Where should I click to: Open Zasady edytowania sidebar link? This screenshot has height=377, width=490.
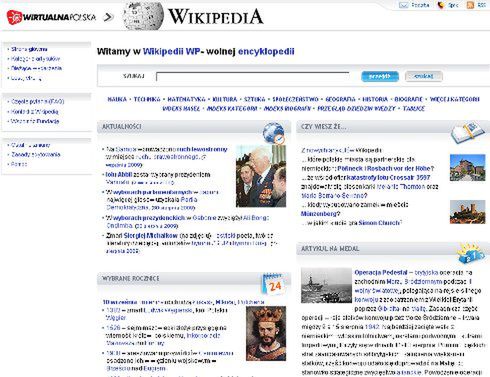(36, 154)
